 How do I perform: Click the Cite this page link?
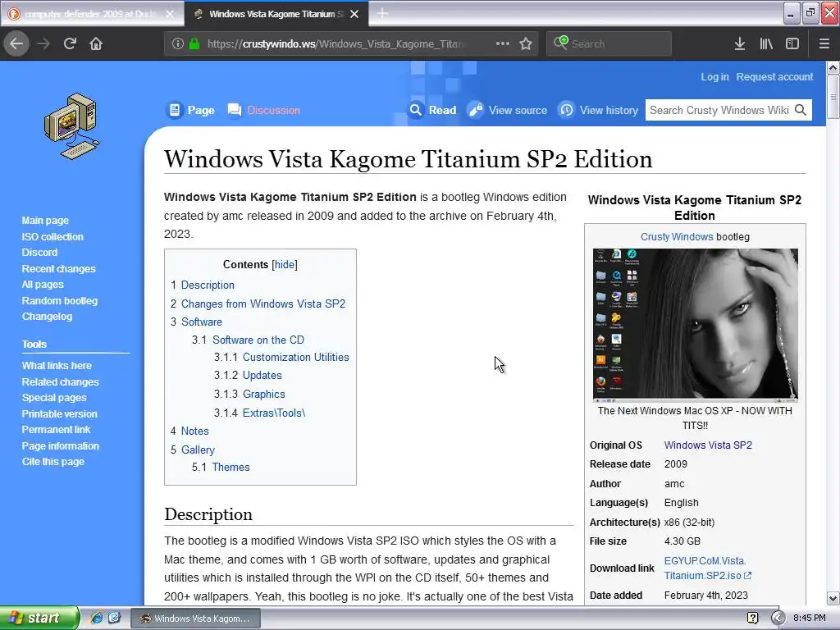(53, 462)
